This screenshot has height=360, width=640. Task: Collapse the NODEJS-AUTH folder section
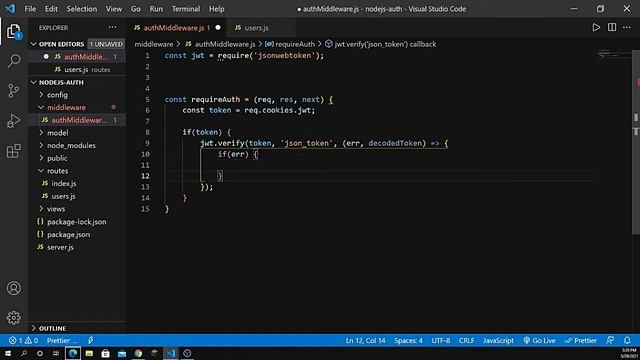[x=78, y=82]
